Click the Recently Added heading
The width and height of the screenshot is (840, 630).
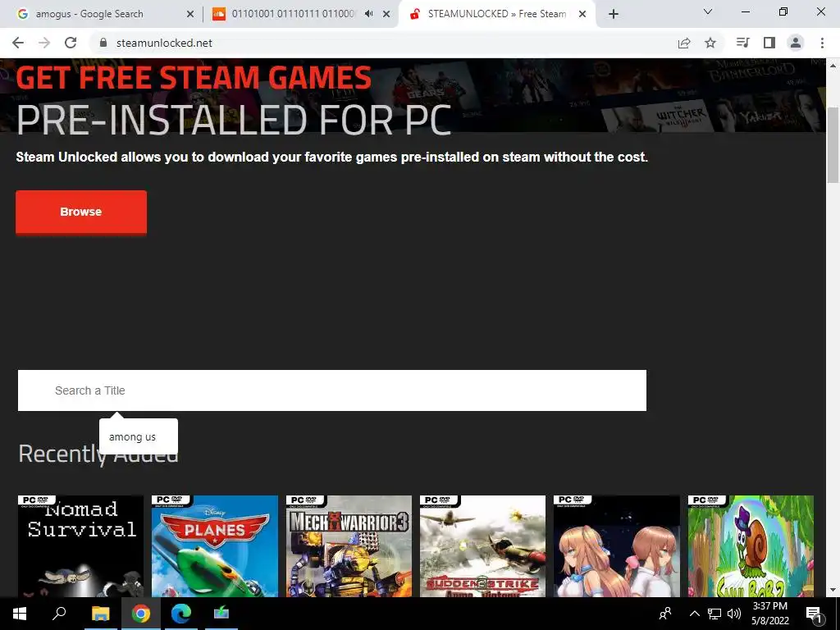(x=98, y=454)
